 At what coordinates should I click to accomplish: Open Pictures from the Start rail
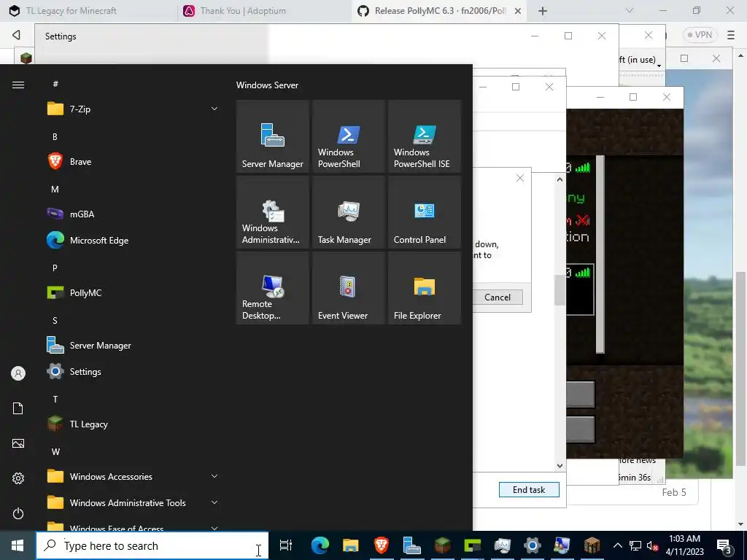(18, 443)
